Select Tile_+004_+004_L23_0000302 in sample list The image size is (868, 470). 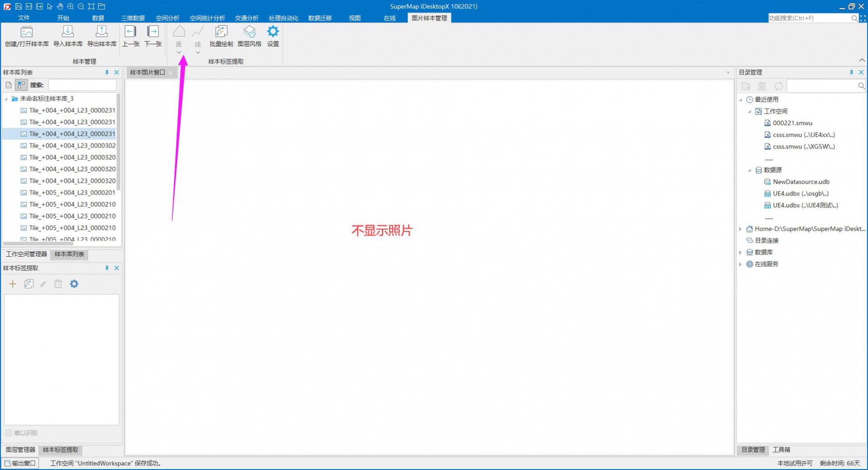click(x=68, y=146)
